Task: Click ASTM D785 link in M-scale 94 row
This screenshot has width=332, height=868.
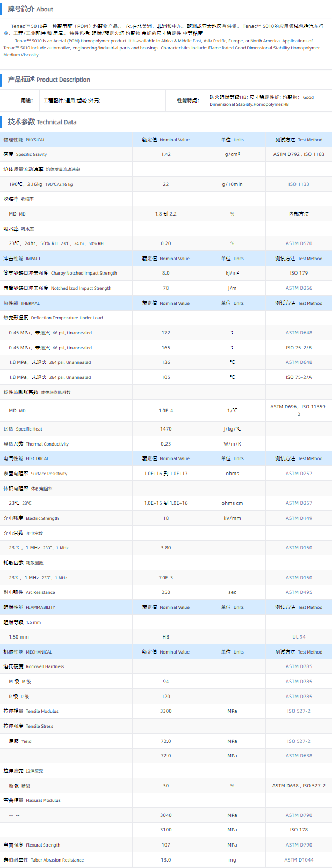Action: tap(299, 682)
